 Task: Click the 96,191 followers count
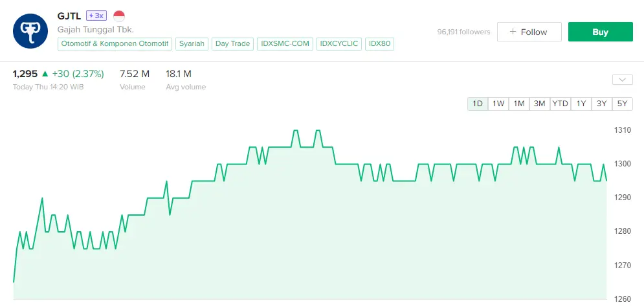(x=463, y=32)
